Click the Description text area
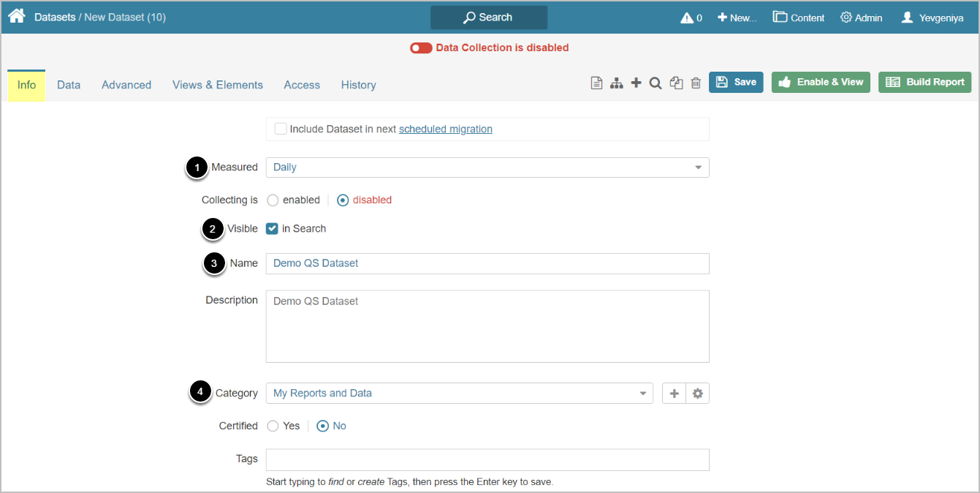This screenshot has height=493, width=980. pyautogui.click(x=487, y=326)
